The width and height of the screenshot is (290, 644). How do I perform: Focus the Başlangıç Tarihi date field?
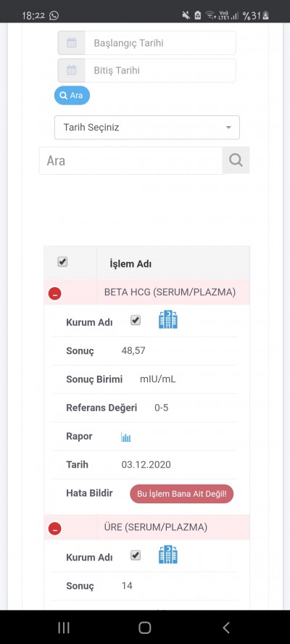click(x=160, y=43)
